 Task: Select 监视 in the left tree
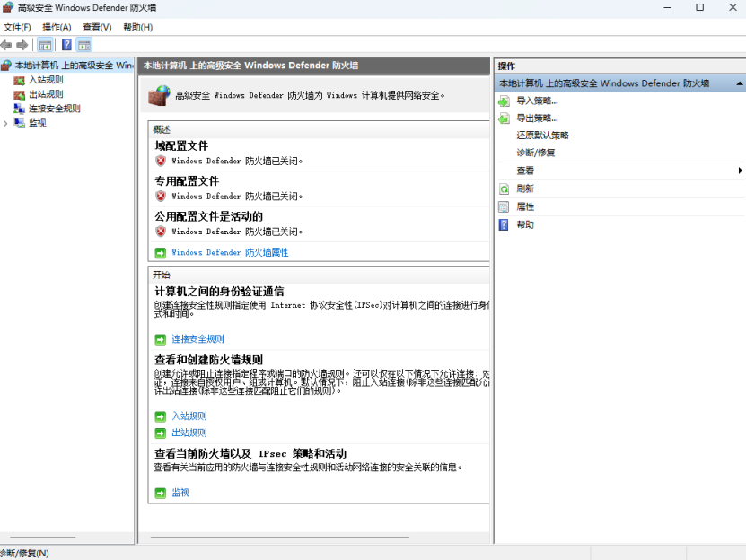[38, 123]
